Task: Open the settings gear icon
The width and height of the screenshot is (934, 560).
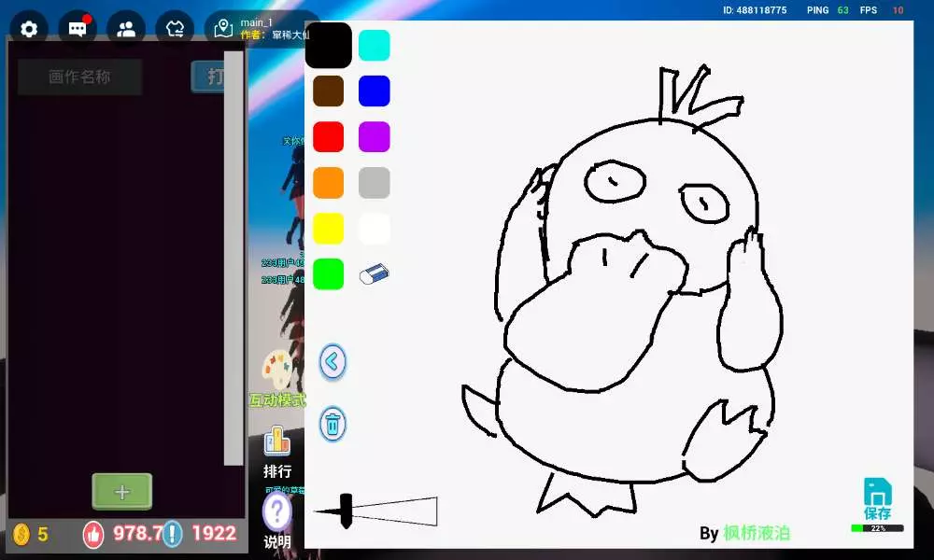Action: point(29,29)
